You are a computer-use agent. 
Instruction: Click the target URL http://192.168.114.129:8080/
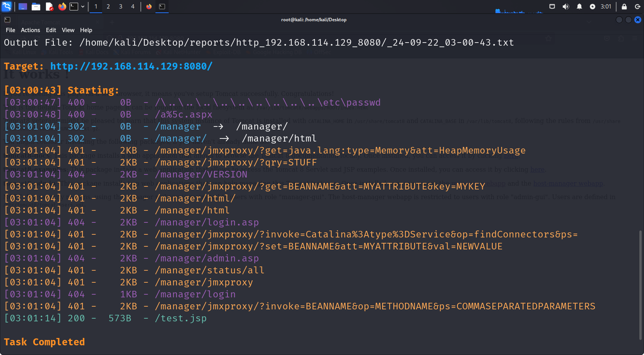131,66
